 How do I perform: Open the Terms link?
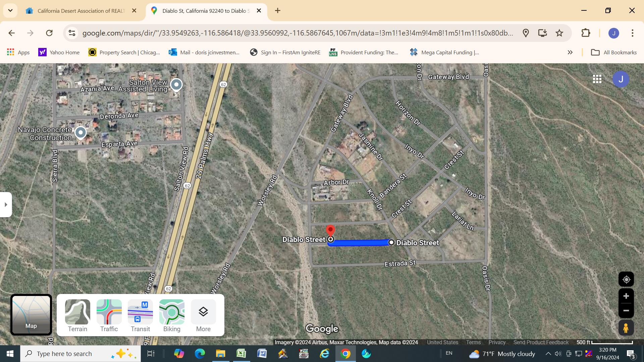473,342
